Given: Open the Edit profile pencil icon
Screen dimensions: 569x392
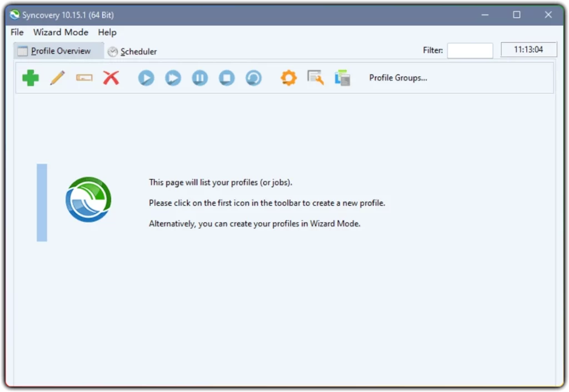Looking at the screenshot, I should coord(57,78).
